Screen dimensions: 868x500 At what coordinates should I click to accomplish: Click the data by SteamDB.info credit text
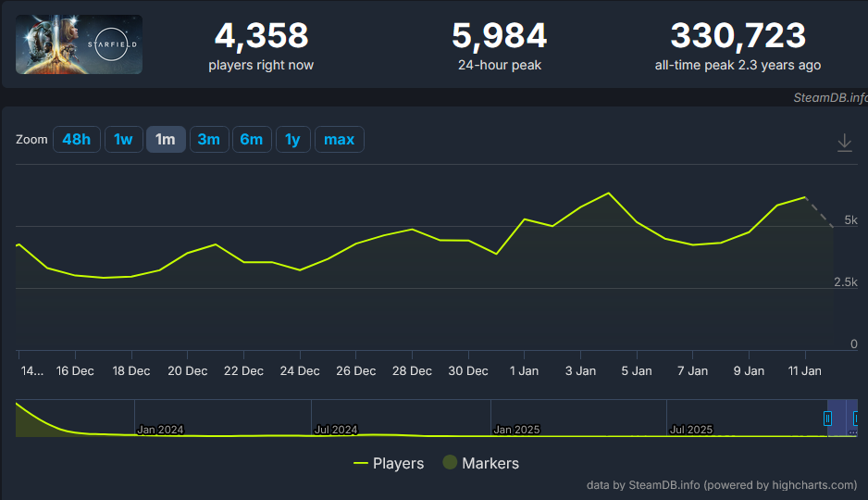point(722,485)
